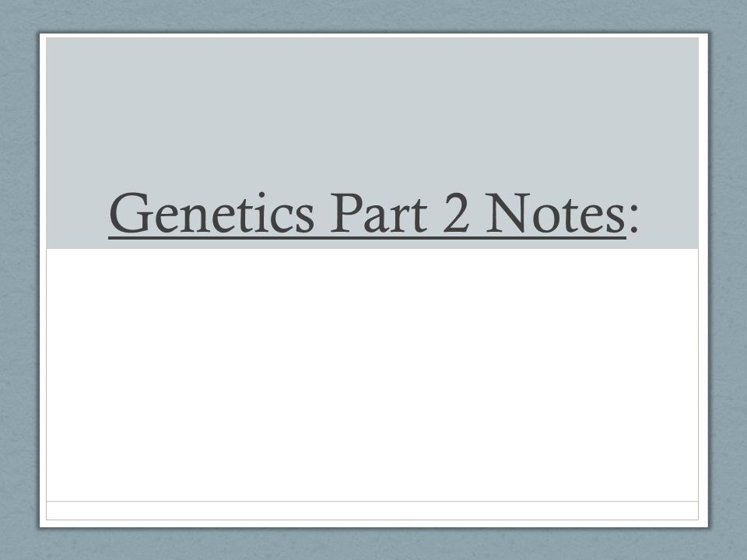This screenshot has width=747, height=560.
Task: Click the capital "N" in "Notes"
Action: pos(508,213)
